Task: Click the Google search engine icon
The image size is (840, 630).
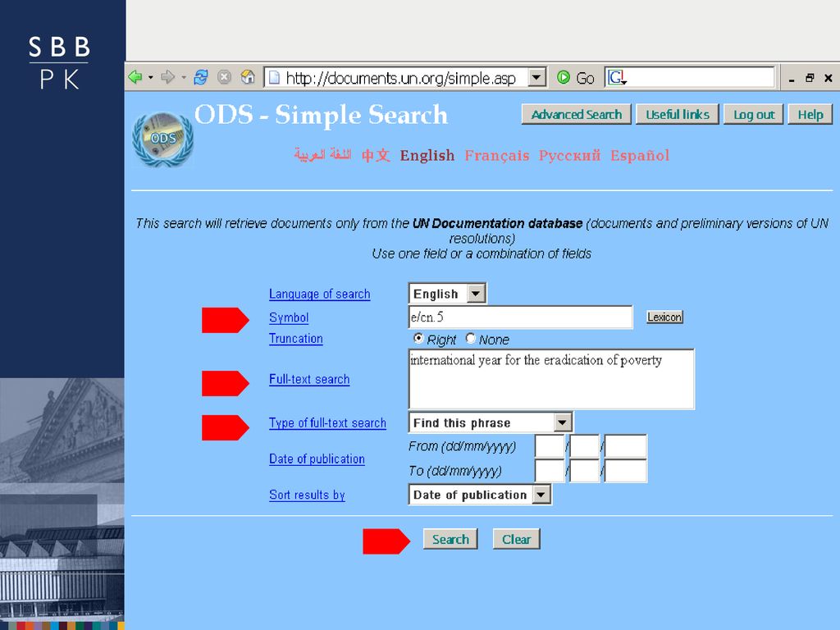Action: click(x=617, y=78)
